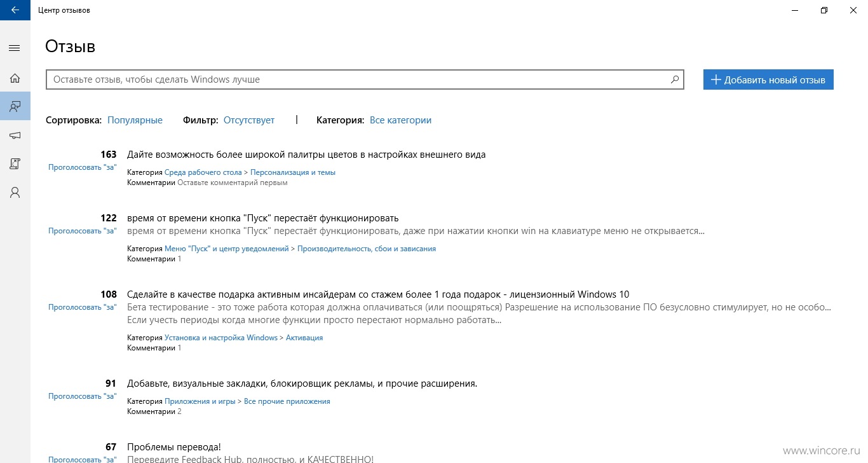The width and height of the screenshot is (868, 463).
Task: Open Персонализация и темы category link
Action: click(x=293, y=172)
